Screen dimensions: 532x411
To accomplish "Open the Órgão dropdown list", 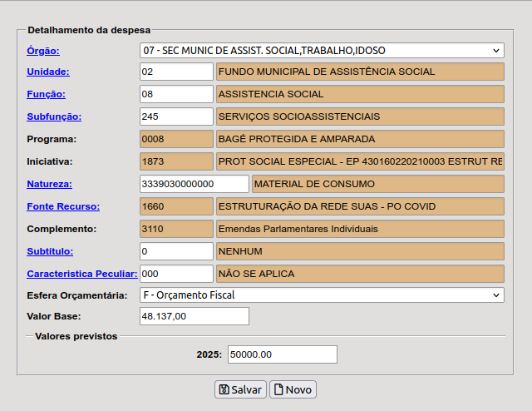I will point(322,51).
